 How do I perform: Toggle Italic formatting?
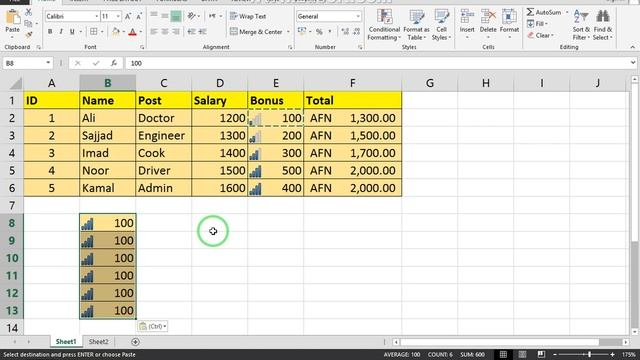(x=61, y=31)
